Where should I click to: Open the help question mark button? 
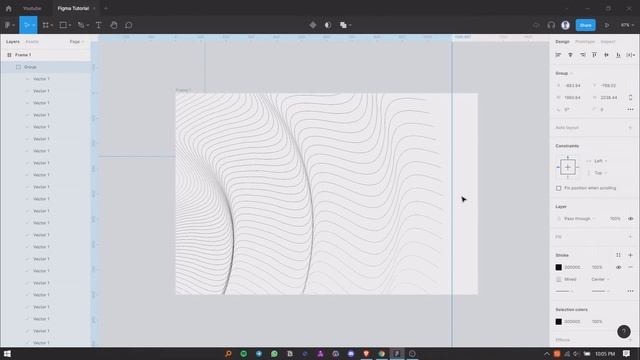click(624, 331)
